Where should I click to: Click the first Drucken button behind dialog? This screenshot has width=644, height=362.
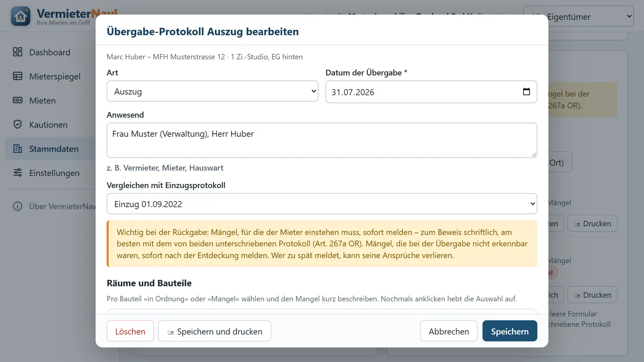(592, 224)
